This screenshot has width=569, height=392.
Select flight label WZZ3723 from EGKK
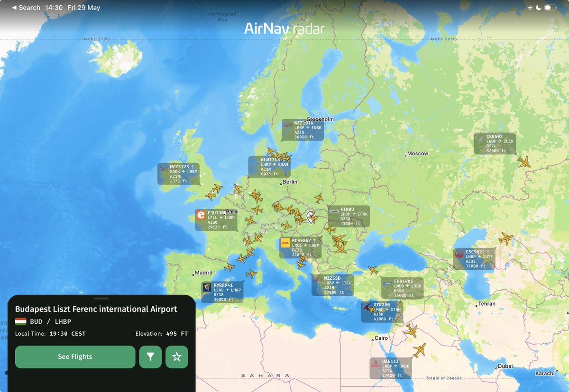178,173
